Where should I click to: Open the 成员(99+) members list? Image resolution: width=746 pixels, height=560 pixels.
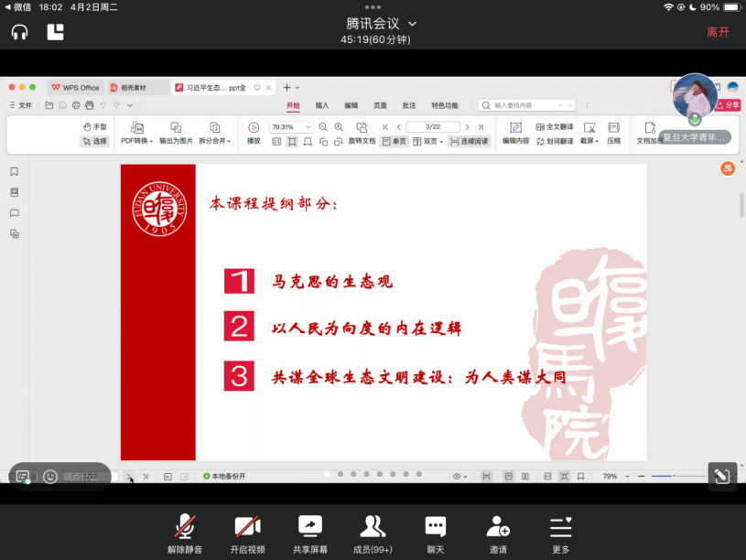(x=373, y=533)
